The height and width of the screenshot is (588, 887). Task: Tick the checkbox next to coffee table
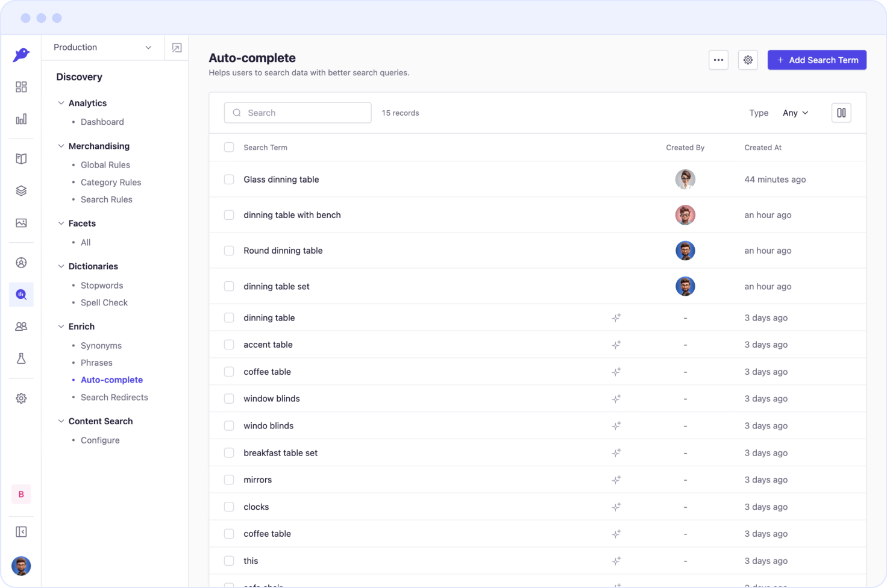tap(229, 372)
